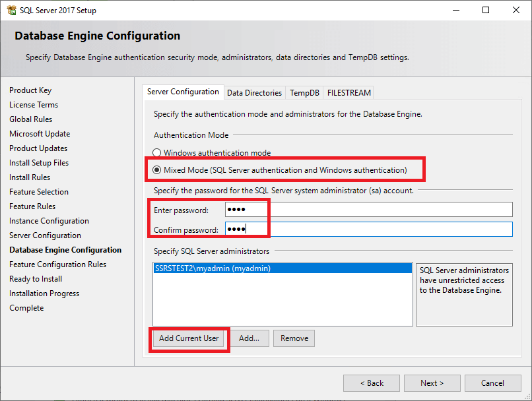
Task: Click the Add... button
Action: 249,338
